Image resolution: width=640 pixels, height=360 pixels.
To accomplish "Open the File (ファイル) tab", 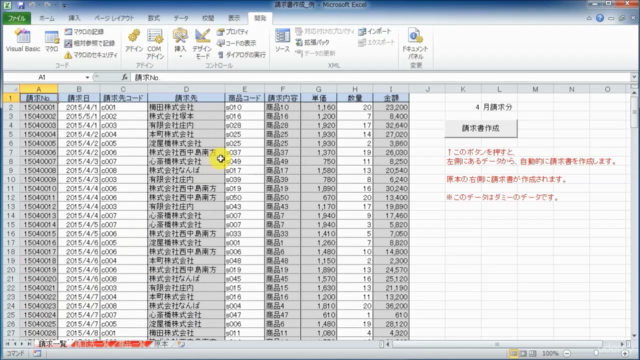I will pyautogui.click(x=17, y=18).
